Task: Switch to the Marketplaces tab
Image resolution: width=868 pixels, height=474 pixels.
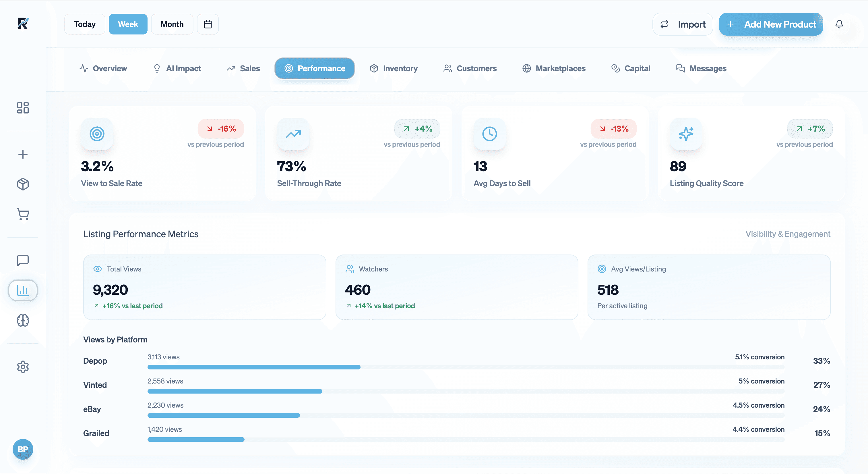Action: click(x=554, y=68)
